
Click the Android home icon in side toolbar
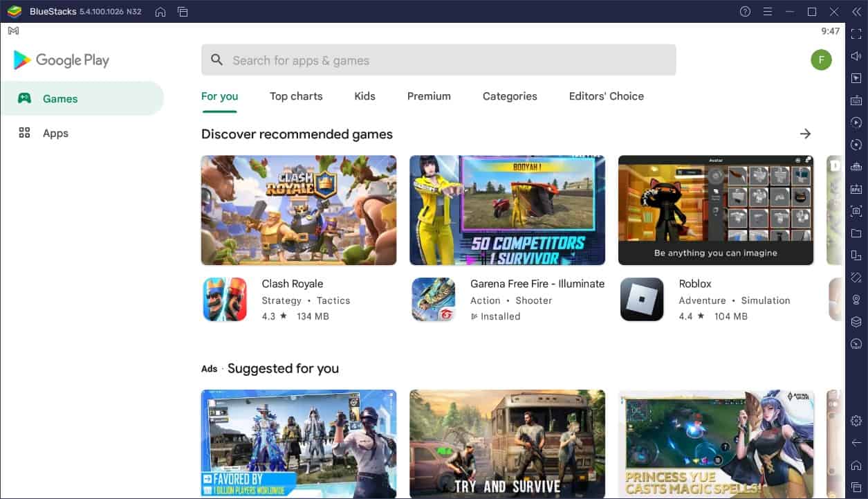856,465
